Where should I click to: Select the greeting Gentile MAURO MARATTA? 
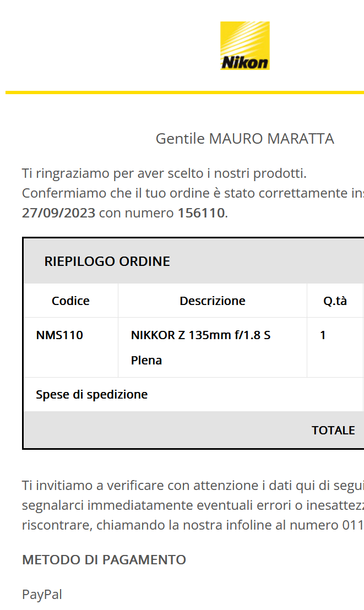[245, 139]
